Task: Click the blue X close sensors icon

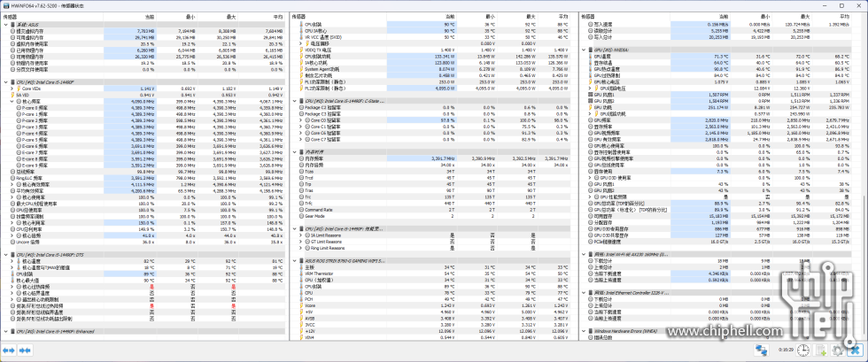Action: 856,350
